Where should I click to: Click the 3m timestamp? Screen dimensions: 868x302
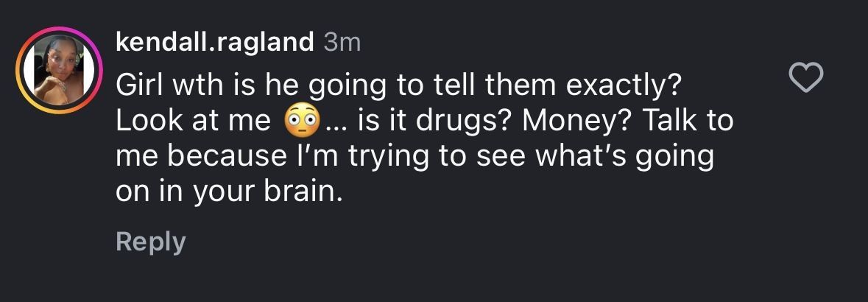coord(342,43)
